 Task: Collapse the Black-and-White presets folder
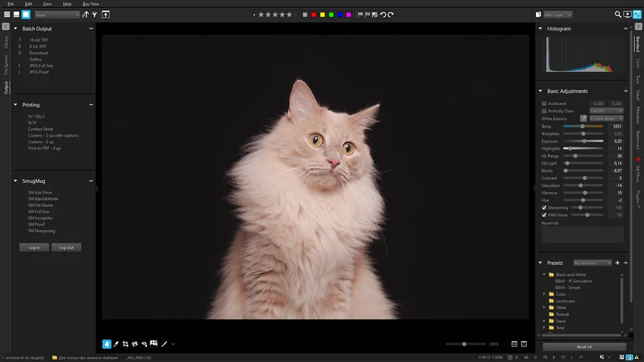pos(544,275)
